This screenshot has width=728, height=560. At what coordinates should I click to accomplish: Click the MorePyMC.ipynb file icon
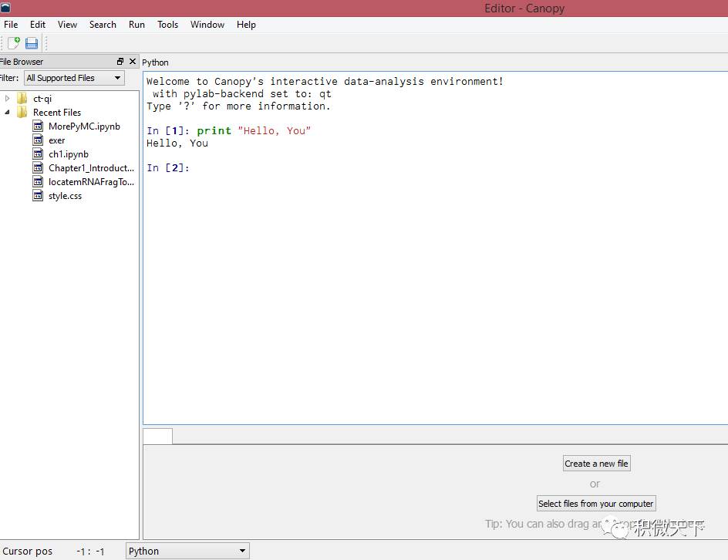38,127
